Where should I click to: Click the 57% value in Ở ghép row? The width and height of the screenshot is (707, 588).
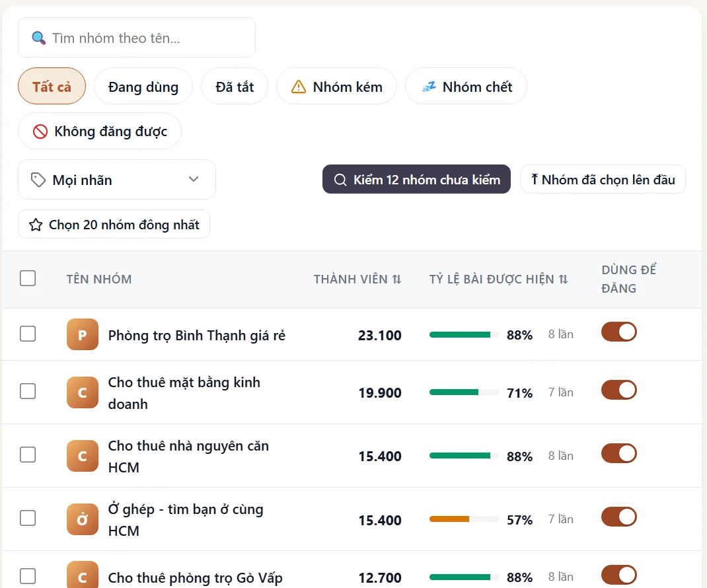[x=519, y=520]
